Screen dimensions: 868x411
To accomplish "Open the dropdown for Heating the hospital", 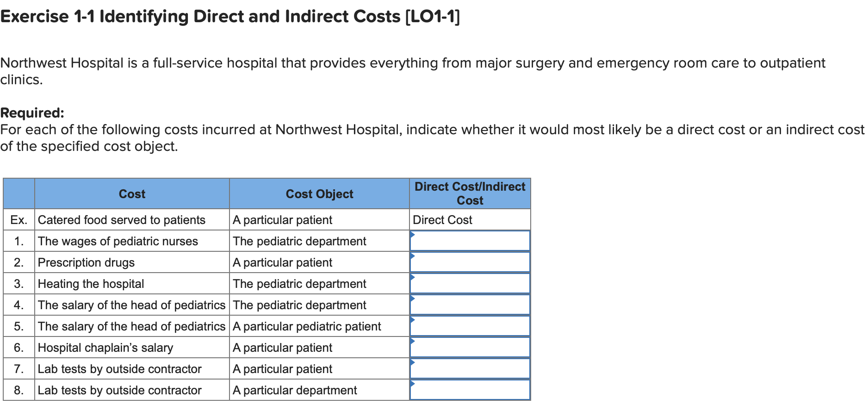I will pyautogui.click(x=470, y=283).
